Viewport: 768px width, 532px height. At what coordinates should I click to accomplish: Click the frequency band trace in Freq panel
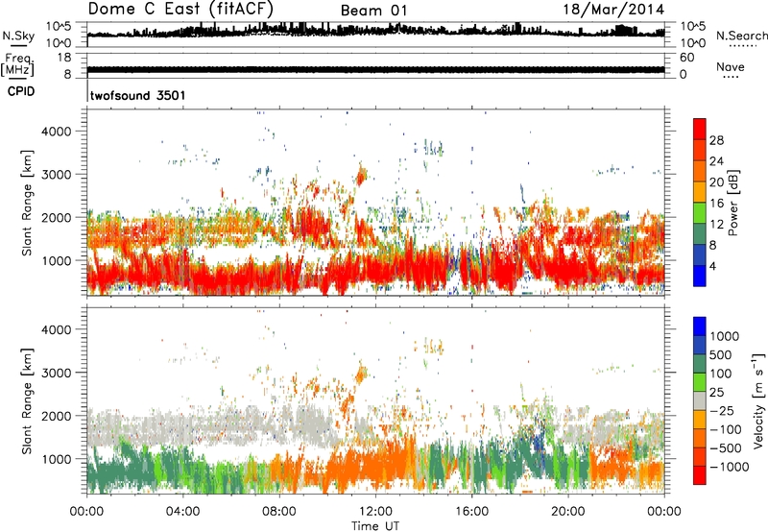point(375,69)
